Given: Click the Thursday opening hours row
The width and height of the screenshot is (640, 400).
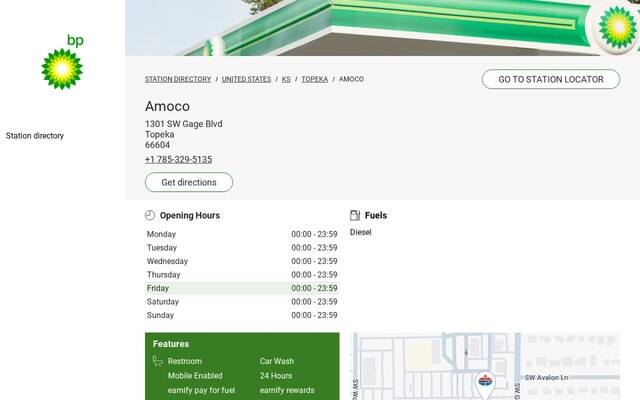Looking at the screenshot, I should coord(242,274).
